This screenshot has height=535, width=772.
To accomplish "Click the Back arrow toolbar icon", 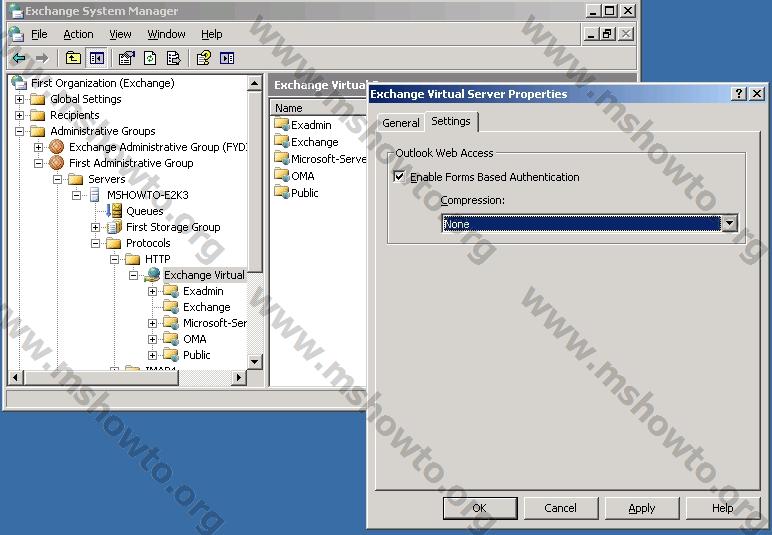I will [x=19, y=58].
